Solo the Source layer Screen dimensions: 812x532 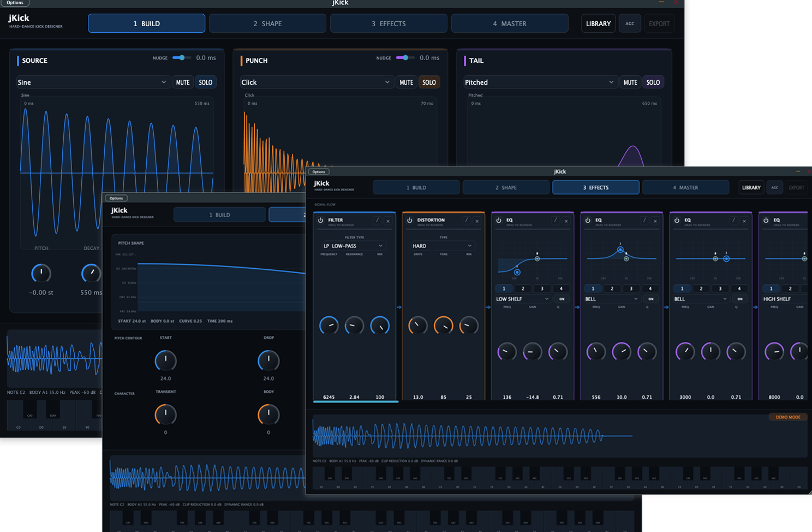coord(206,82)
